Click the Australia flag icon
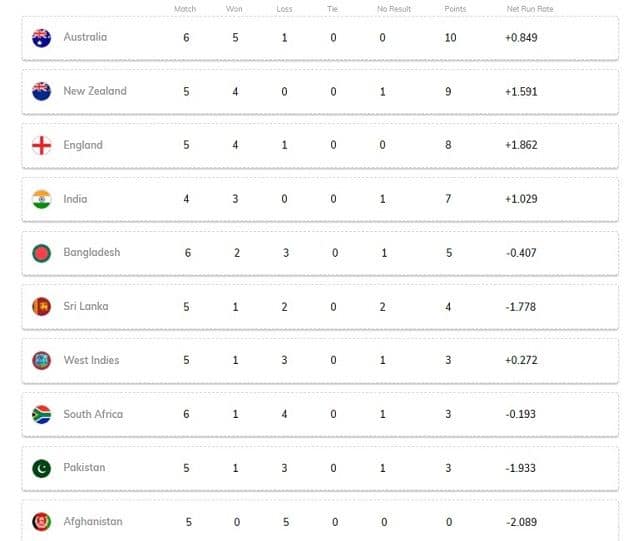 coord(41,38)
